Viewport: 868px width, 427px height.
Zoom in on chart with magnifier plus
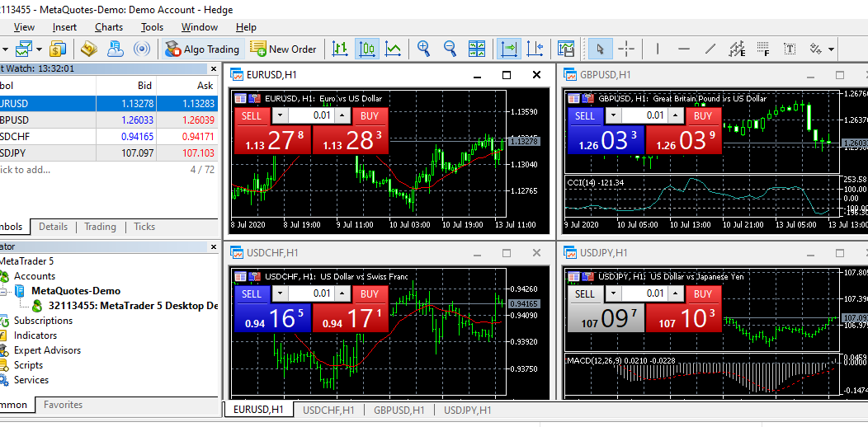point(423,49)
